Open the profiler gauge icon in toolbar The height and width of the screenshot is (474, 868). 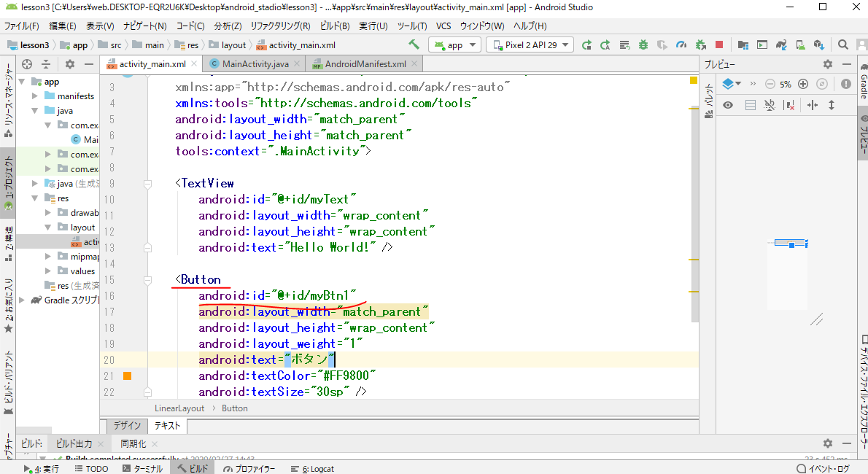[x=681, y=44]
